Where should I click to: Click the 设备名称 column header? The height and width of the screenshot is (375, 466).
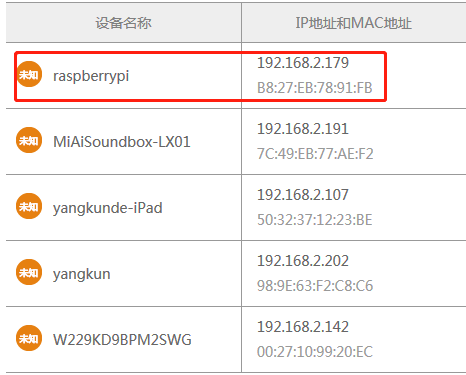pyautogui.click(x=123, y=23)
